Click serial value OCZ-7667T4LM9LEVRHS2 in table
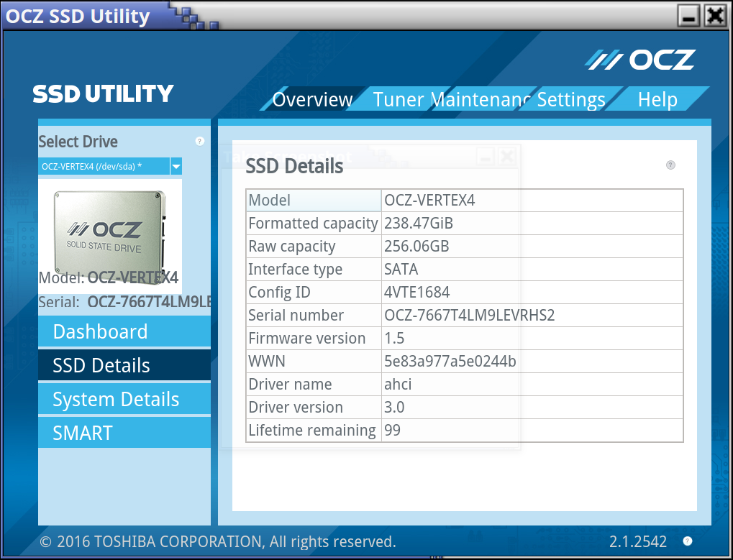Viewport: 733px width, 560px height. click(532, 316)
